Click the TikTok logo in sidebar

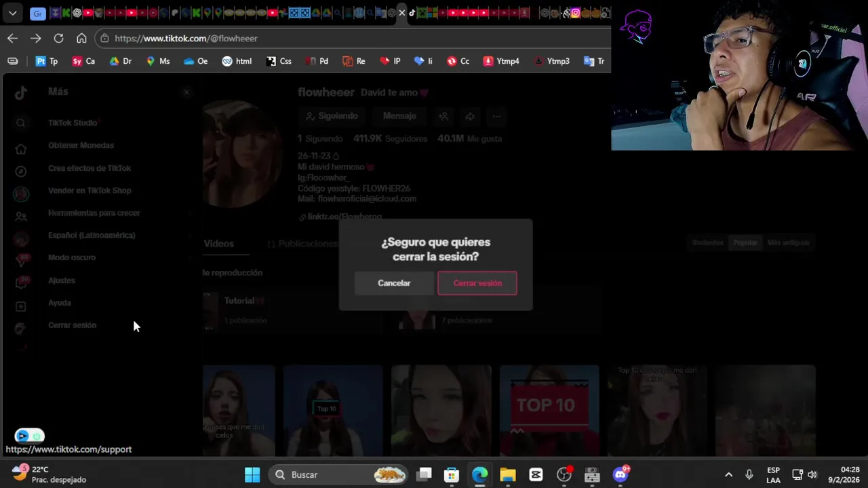21,93
